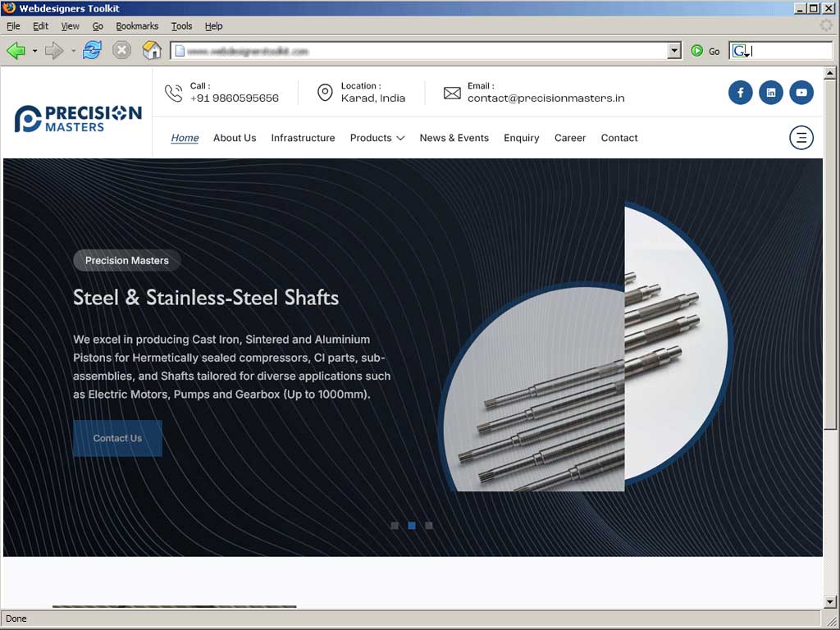Click the location pin icon
840x630 pixels.
pos(325,92)
